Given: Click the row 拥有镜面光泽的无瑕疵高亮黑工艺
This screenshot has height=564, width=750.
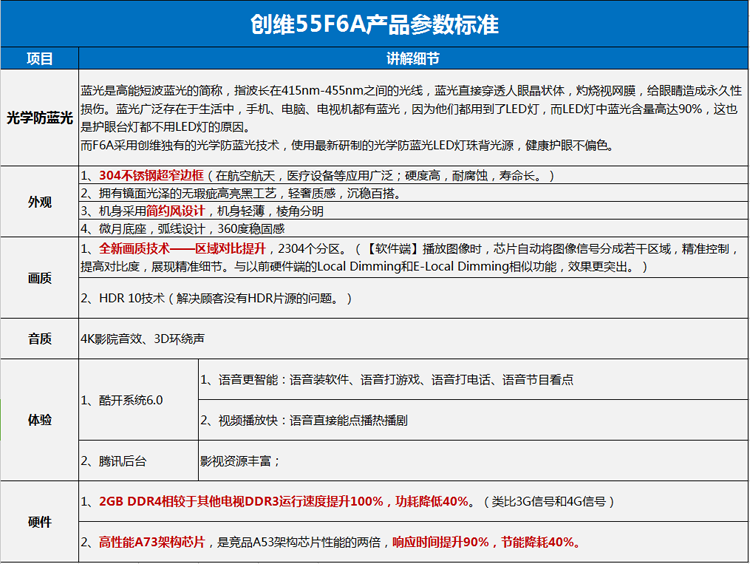Looking at the screenshot, I should [x=413, y=193].
